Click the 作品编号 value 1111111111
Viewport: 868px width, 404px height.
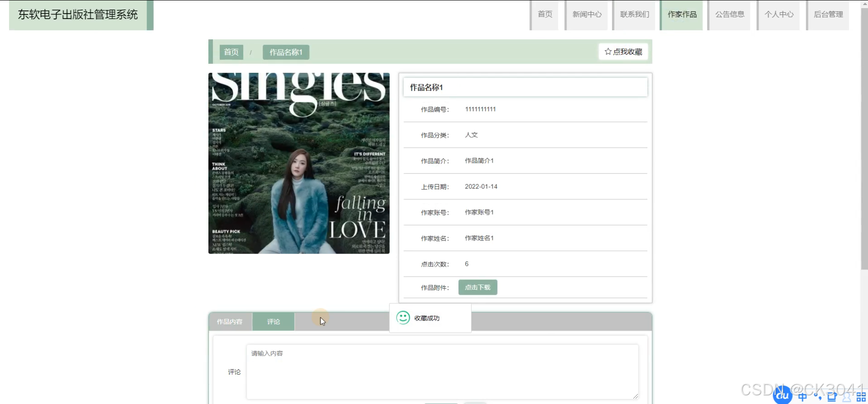(480, 109)
